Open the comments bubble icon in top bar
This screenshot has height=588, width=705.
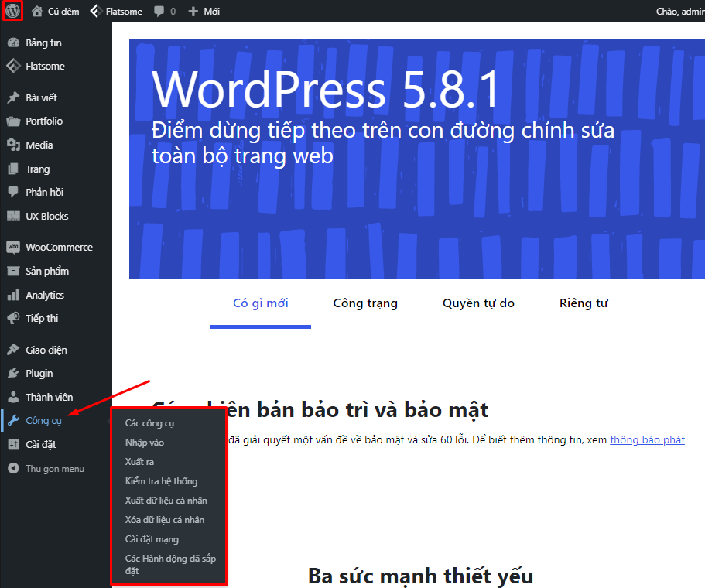pyautogui.click(x=159, y=12)
